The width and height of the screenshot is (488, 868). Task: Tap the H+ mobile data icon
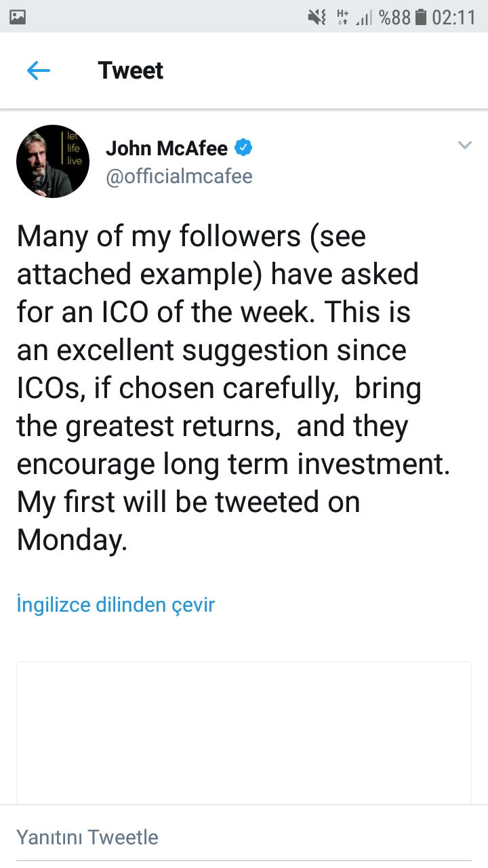[x=343, y=17]
